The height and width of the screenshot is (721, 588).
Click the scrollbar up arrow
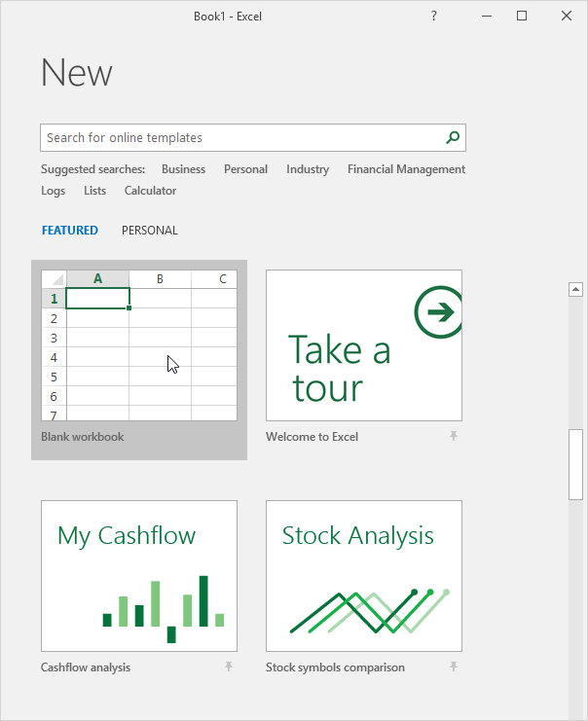pos(576,289)
